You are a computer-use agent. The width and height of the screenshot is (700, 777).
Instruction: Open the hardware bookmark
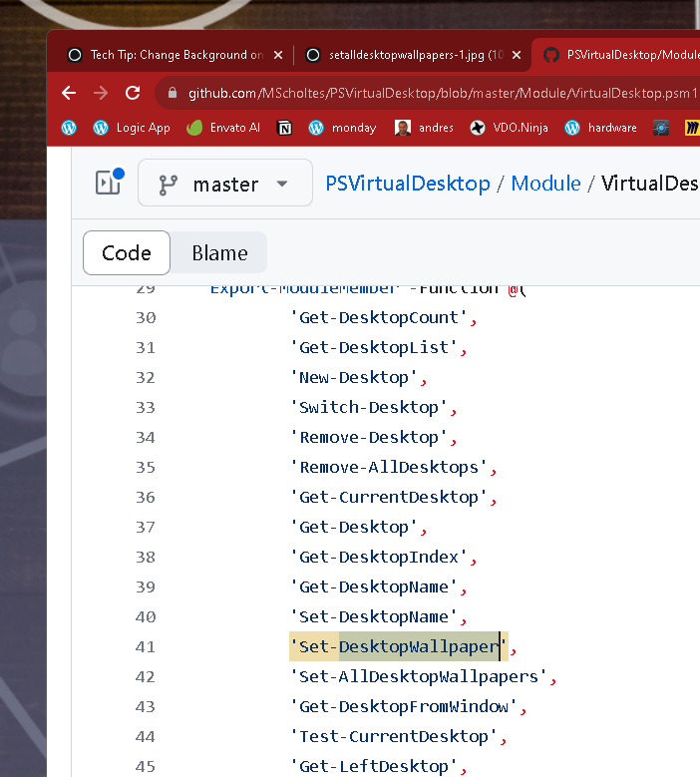(601, 128)
